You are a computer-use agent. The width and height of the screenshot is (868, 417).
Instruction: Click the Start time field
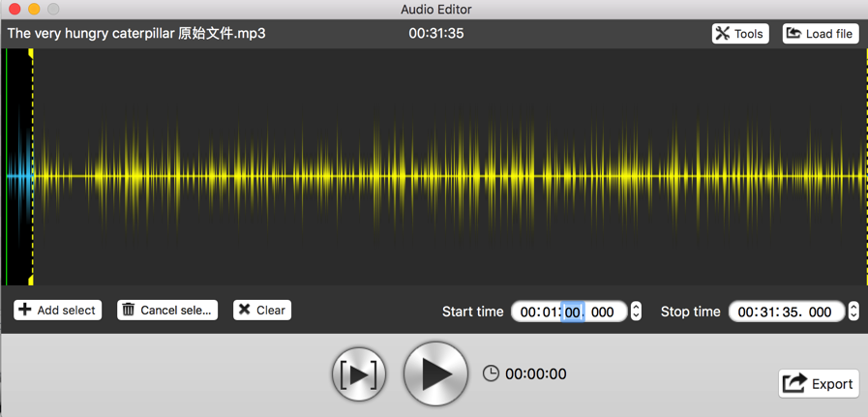pos(569,312)
